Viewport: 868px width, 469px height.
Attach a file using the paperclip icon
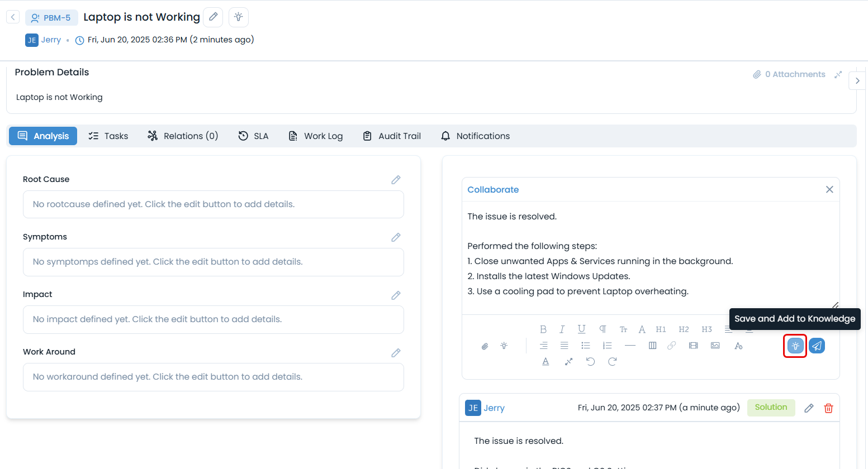tap(485, 346)
